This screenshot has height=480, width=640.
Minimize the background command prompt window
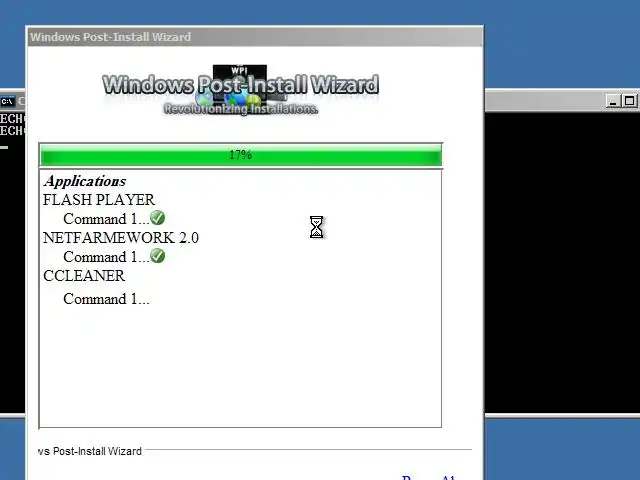coord(612,101)
